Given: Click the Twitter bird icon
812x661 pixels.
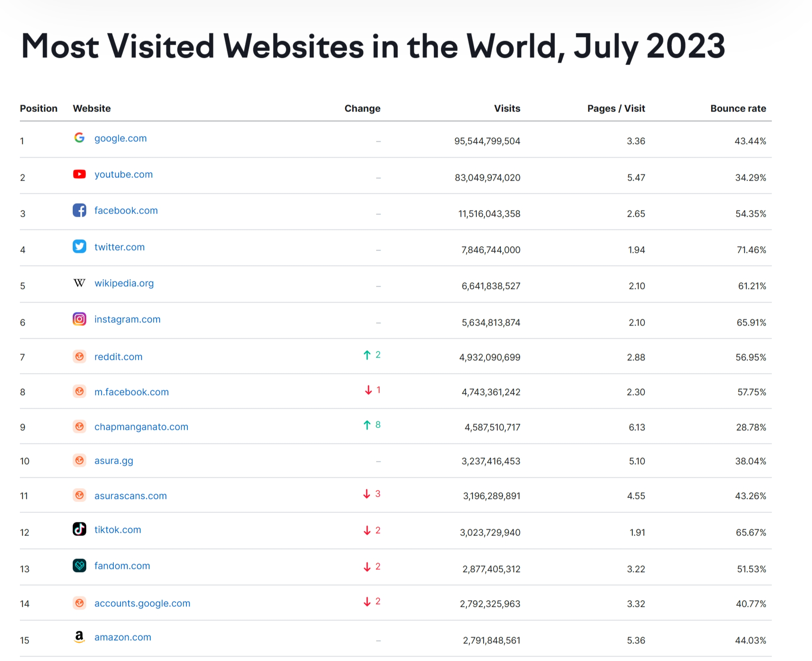Looking at the screenshot, I should click(x=79, y=247).
